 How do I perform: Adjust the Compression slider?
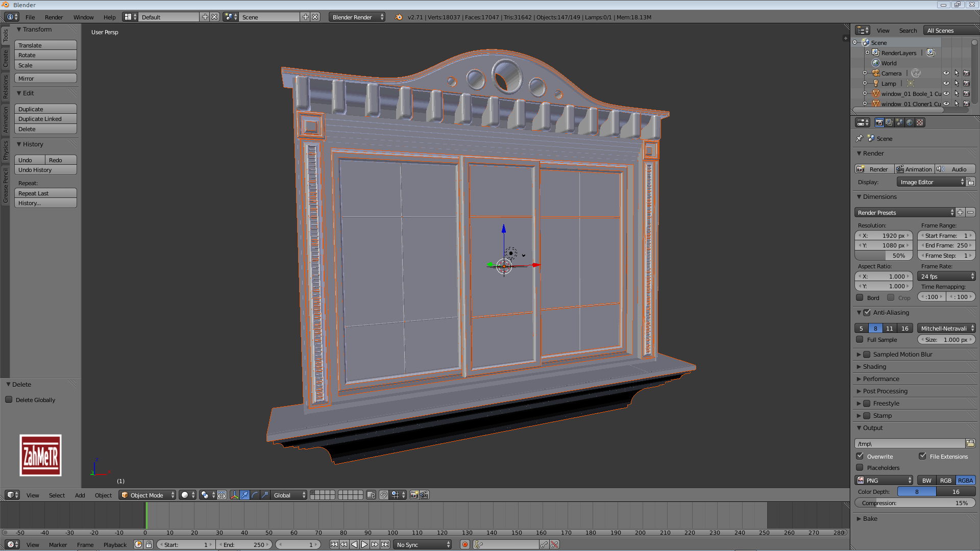914,503
